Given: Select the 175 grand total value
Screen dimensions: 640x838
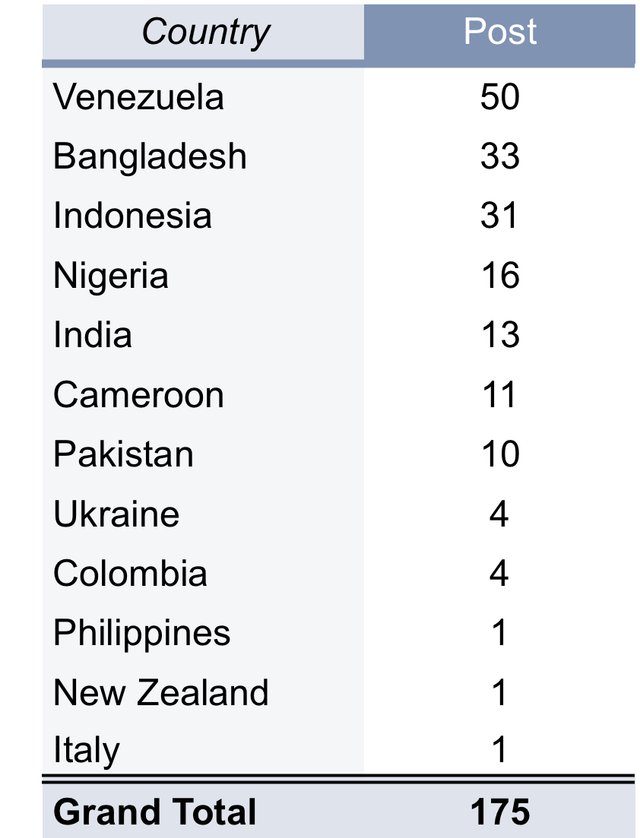Looking at the screenshot, I should (500, 811).
